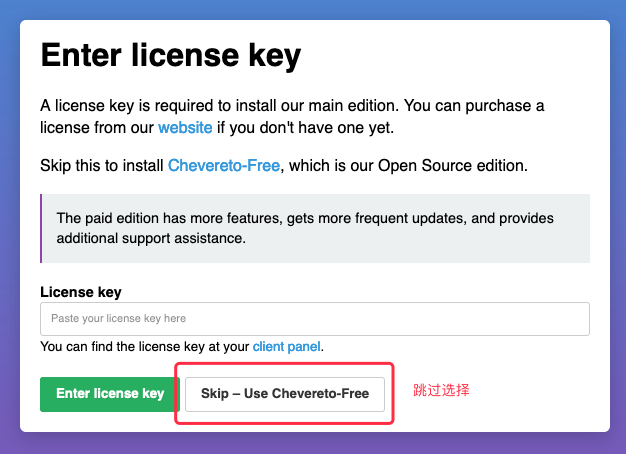626x454 pixels.
Task: Click the "You can find the license key" hint
Action: (x=145, y=347)
